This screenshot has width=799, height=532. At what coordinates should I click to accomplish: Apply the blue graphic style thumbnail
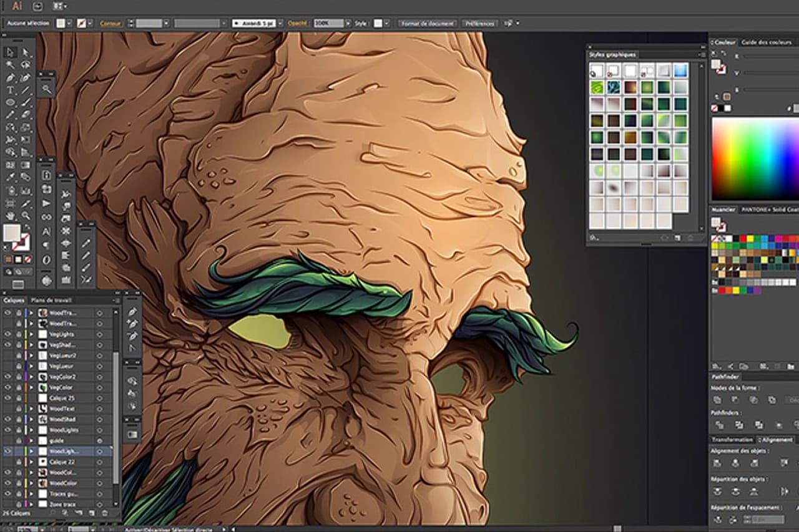pos(680,70)
